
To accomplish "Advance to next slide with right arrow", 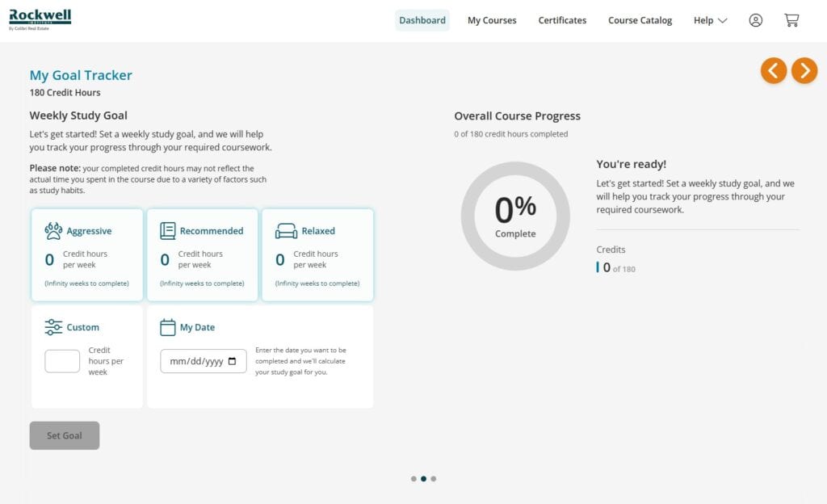I will pyautogui.click(x=804, y=71).
